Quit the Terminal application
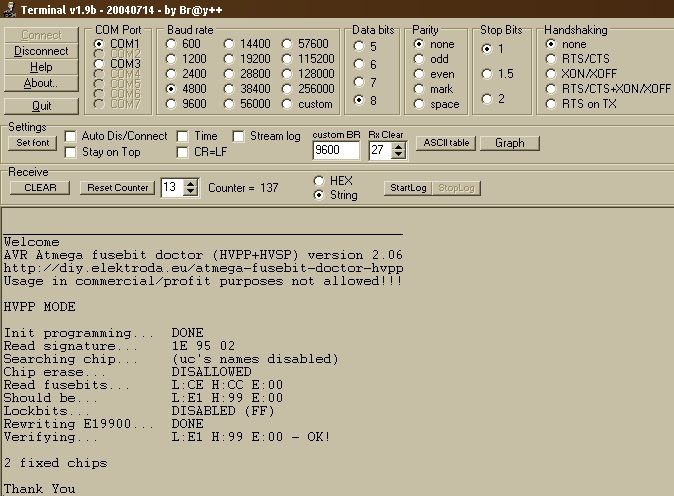This screenshot has width=674, height=496. (41, 106)
